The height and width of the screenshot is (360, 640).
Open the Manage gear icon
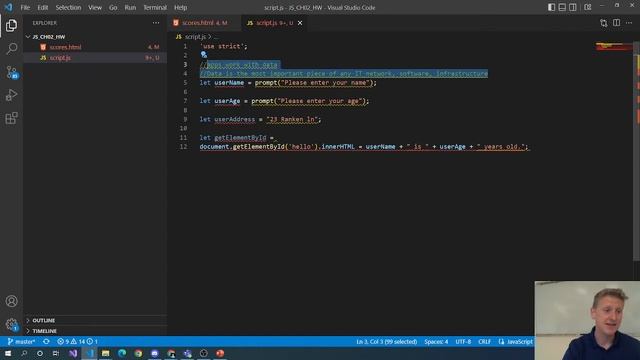11,324
